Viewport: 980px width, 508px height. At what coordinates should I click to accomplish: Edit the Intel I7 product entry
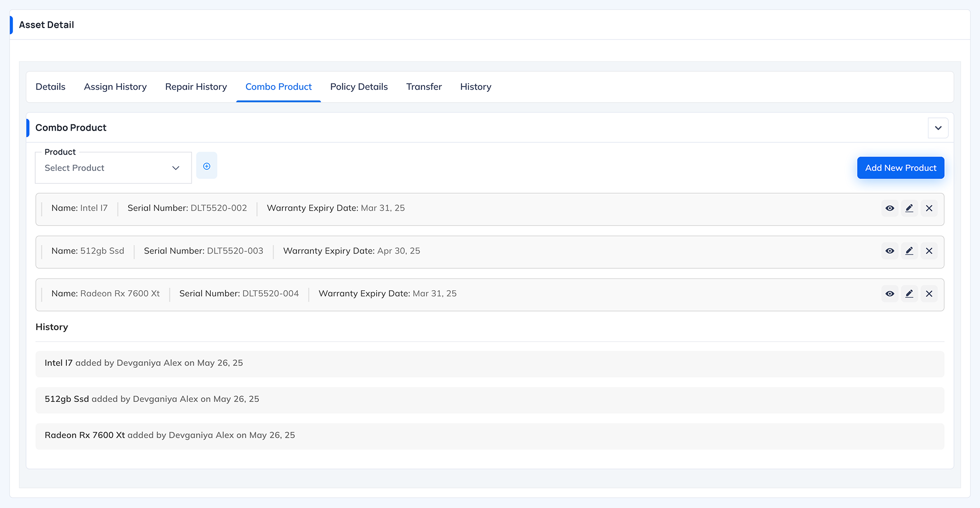[x=909, y=208]
